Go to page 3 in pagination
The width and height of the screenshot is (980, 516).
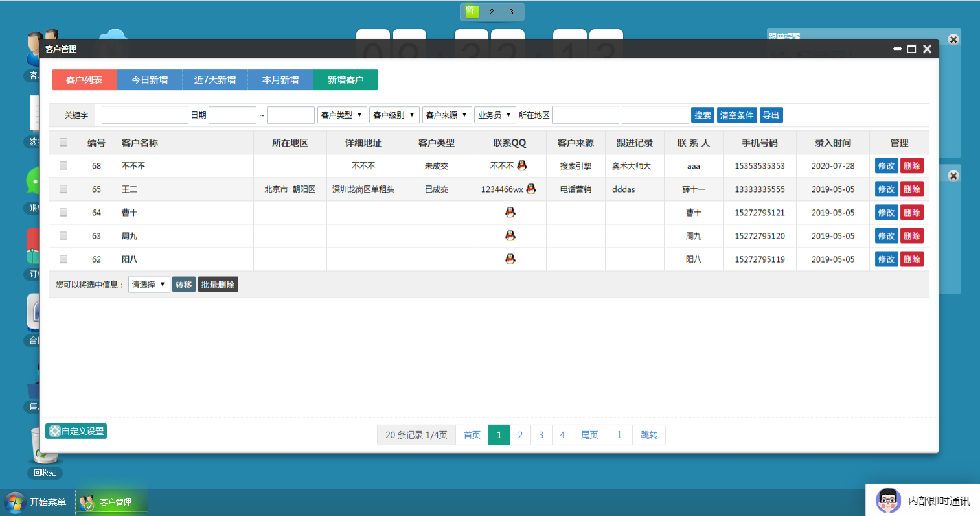click(541, 435)
